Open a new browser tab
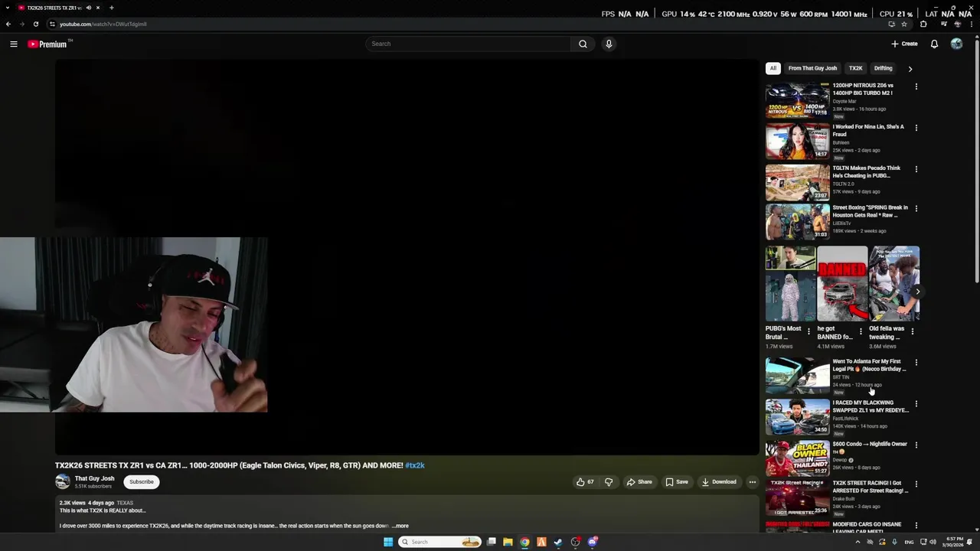Screen dimensions: 980x551 111,8
